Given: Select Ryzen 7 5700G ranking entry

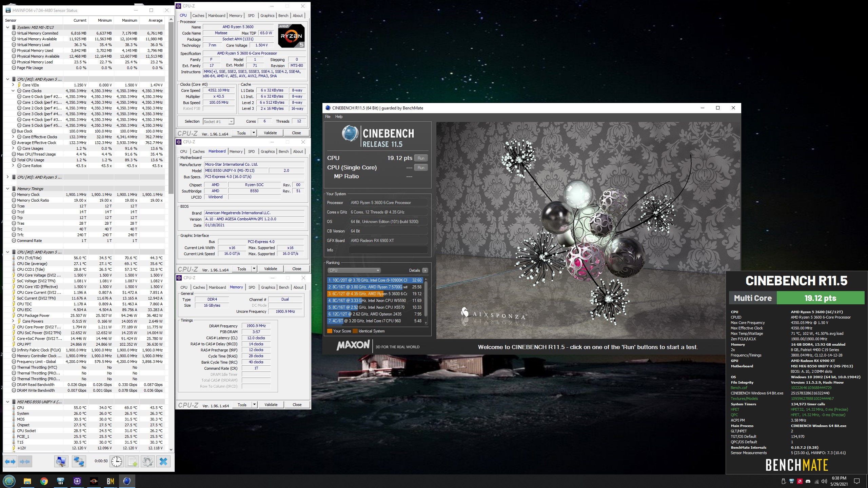Looking at the screenshot, I should [x=375, y=287].
